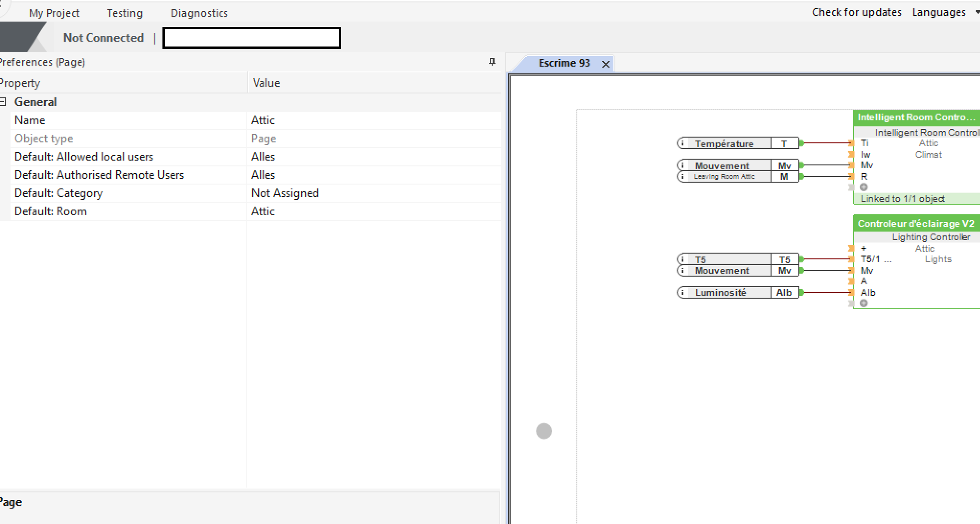980x524 pixels.
Task: Switch to the Escrime 93 page tab
Action: click(x=564, y=63)
